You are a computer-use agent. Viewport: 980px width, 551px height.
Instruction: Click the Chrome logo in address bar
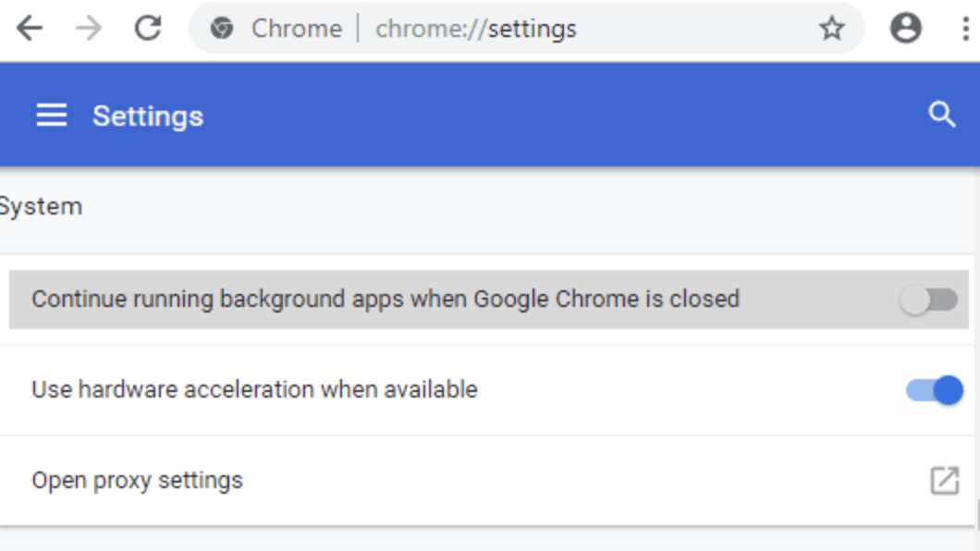(x=222, y=29)
